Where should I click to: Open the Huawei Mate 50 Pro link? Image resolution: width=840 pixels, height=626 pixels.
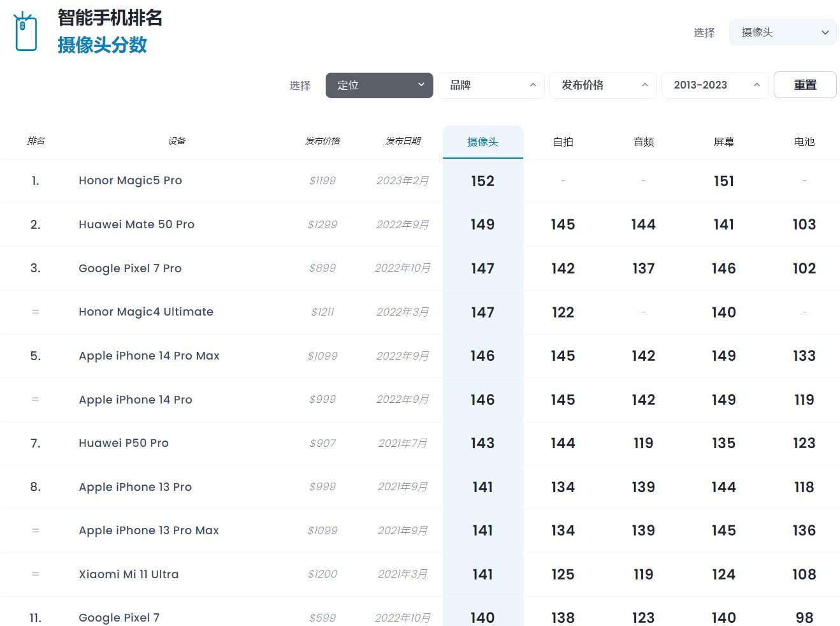[x=136, y=224]
